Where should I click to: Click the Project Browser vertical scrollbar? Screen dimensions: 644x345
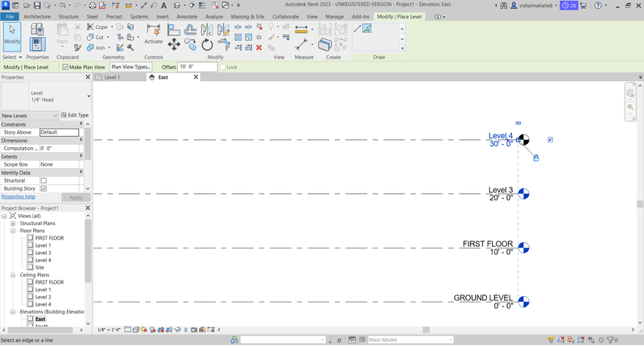click(x=88, y=251)
